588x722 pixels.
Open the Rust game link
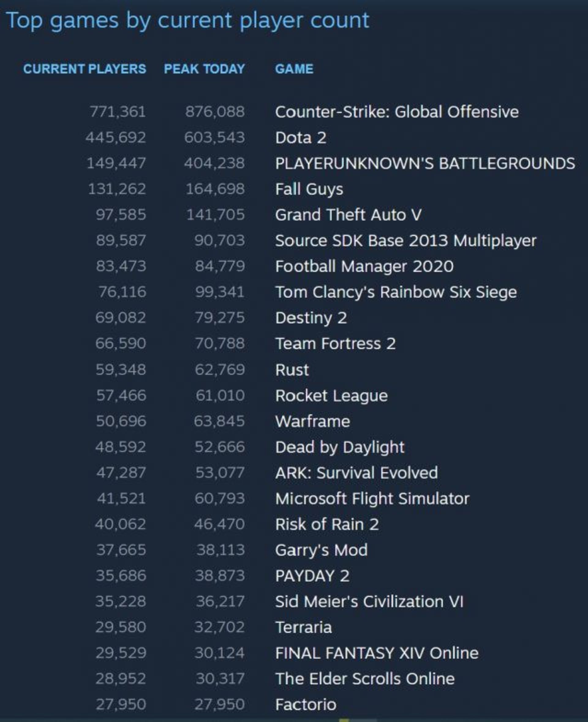point(292,370)
